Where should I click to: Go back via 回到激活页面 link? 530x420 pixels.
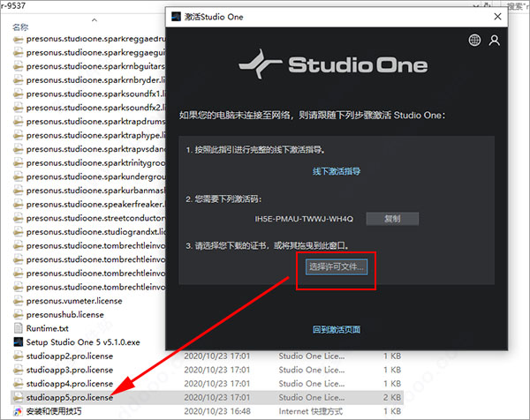(337, 329)
